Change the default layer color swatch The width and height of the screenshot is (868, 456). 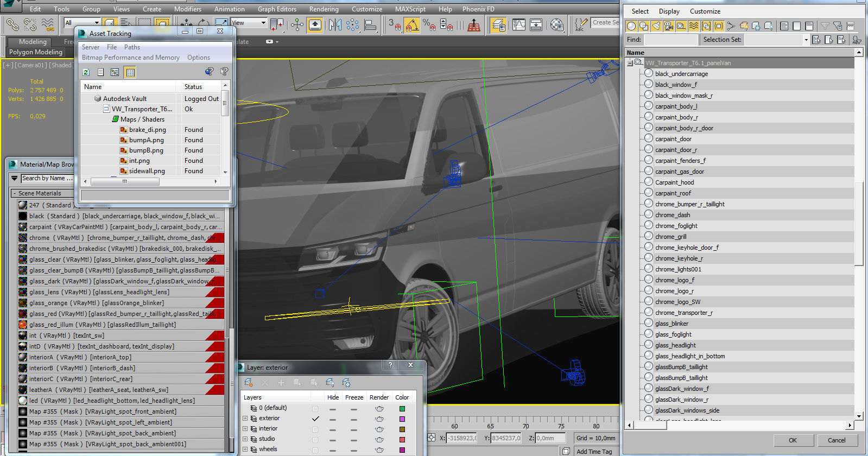tap(402, 409)
